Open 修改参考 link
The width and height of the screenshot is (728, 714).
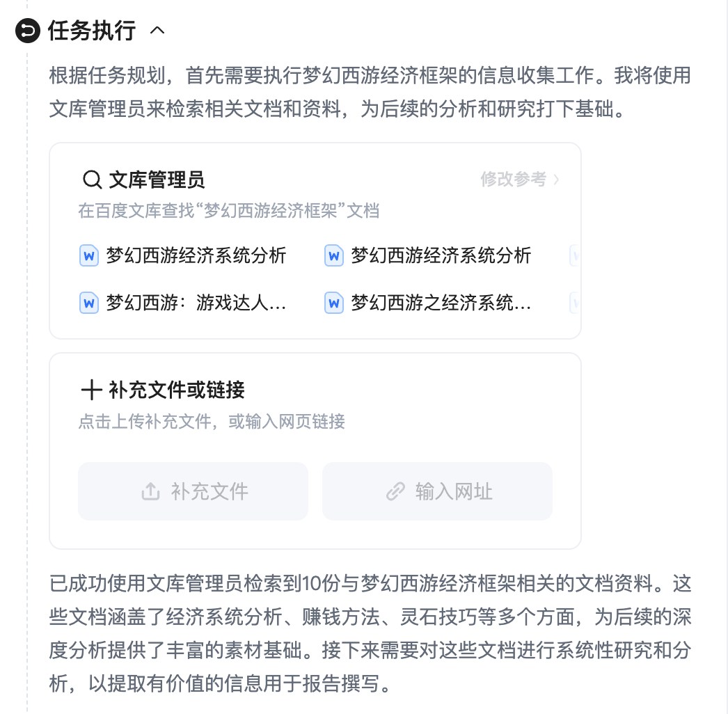514,180
